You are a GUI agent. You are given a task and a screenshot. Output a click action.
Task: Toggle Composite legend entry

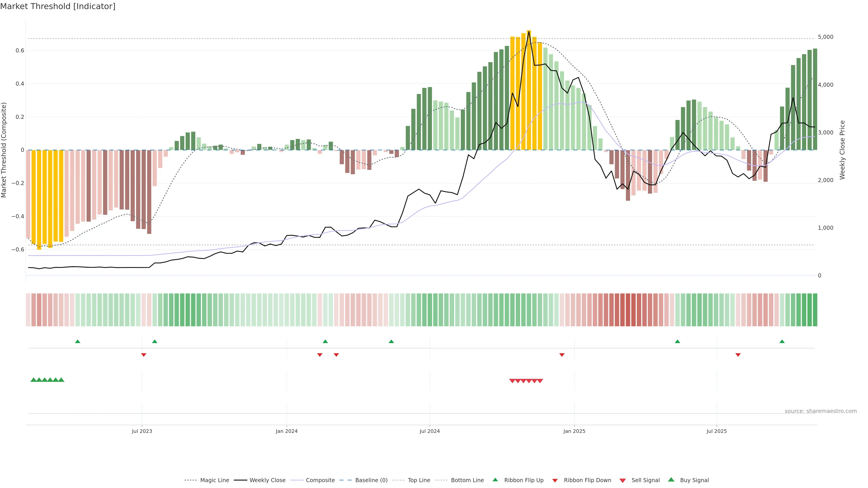tap(320, 480)
